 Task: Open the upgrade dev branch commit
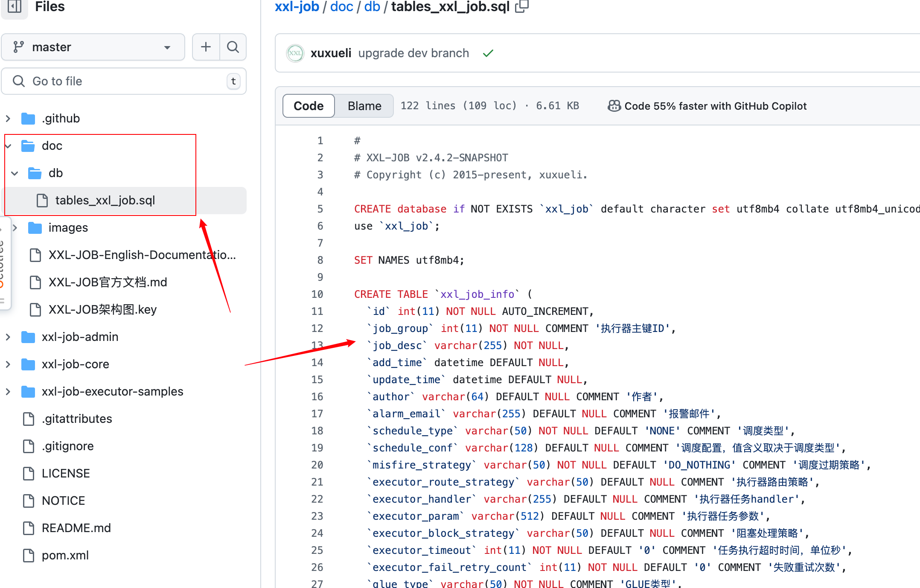tap(413, 53)
